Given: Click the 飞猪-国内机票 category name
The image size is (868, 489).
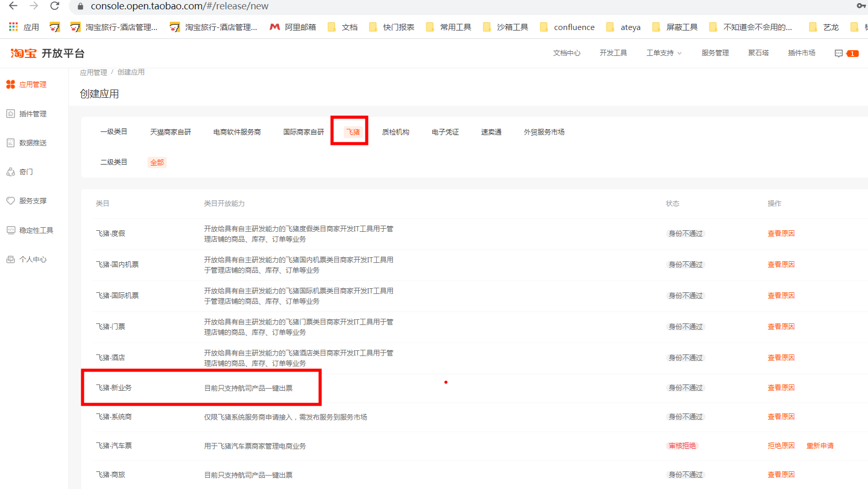Looking at the screenshot, I should 117,264.
